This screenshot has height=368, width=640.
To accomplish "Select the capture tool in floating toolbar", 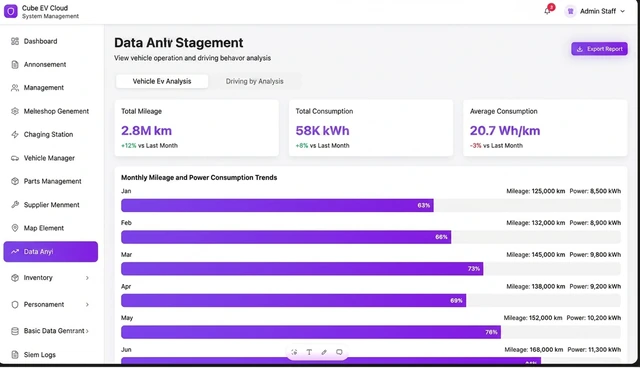I will click(294, 352).
